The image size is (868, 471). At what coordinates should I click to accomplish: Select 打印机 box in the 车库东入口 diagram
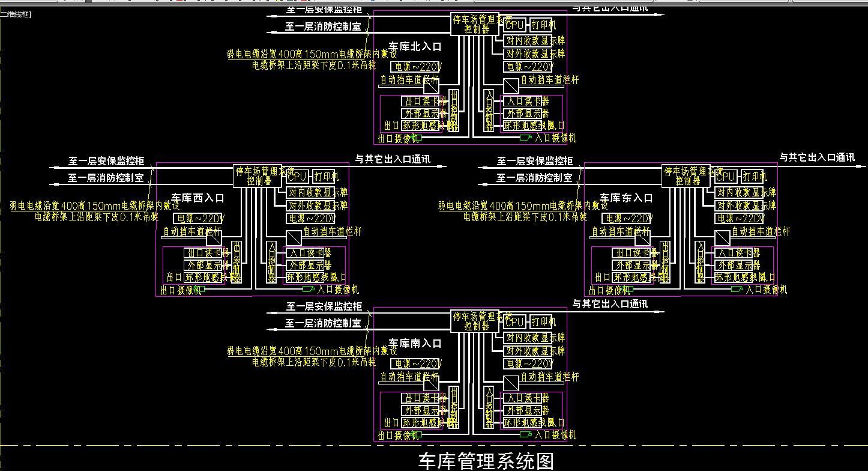click(753, 176)
